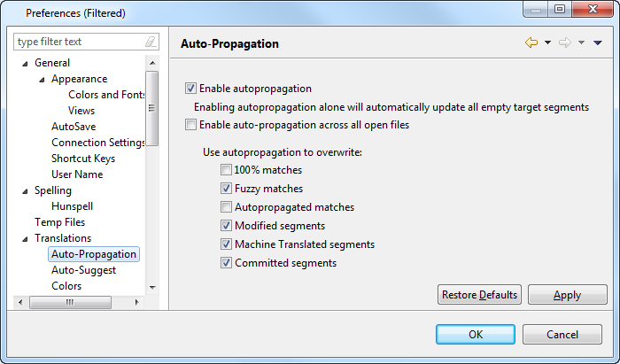Click the greyed forward navigation arrow
The height and width of the screenshot is (364, 620).
(x=565, y=43)
